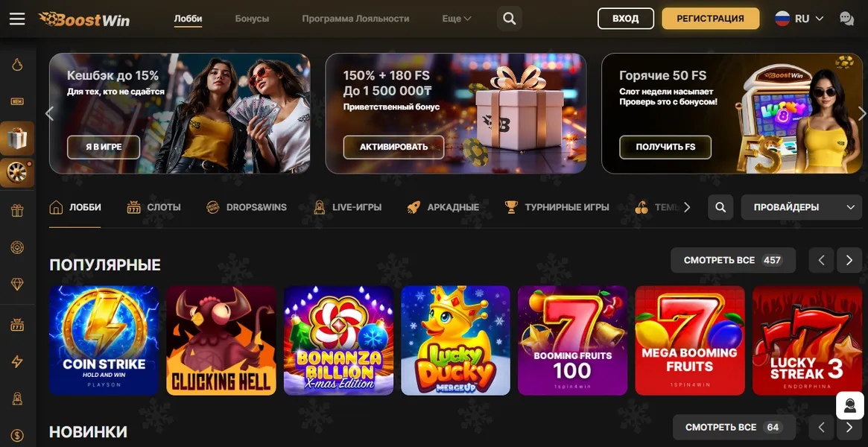Screen dimensions: 868x447
Task: Expand the Еще menu in header
Action: (x=457, y=19)
